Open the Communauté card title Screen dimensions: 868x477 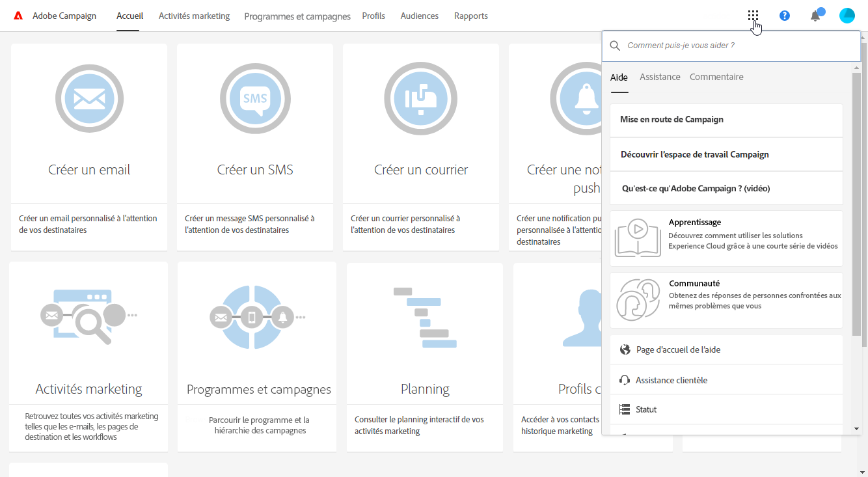click(x=694, y=284)
